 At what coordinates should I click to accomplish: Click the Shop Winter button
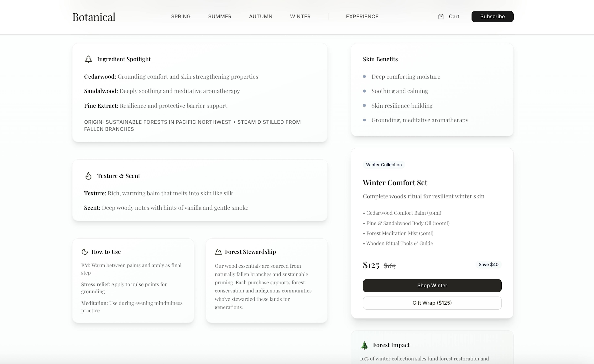(432, 285)
